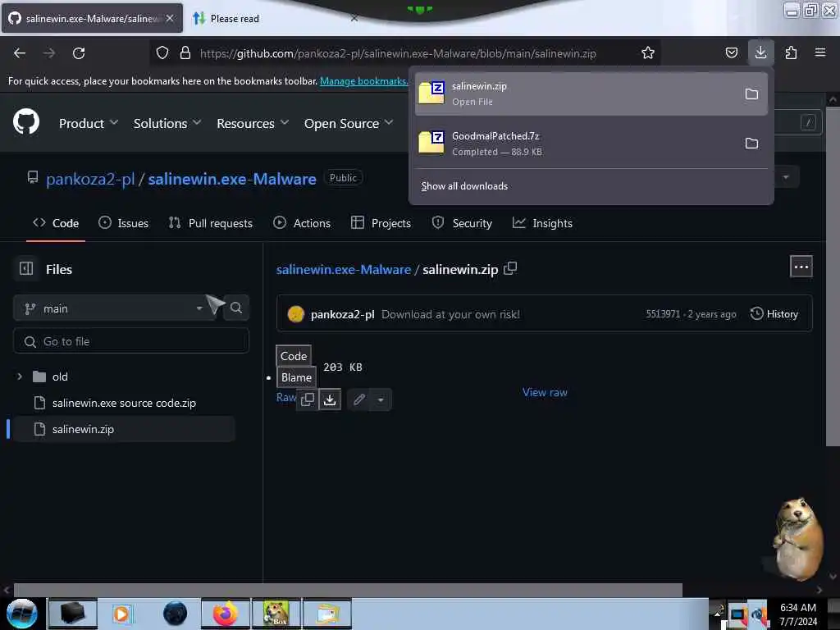
Task: Open Firefox hamburger application menu
Action: [820, 52]
